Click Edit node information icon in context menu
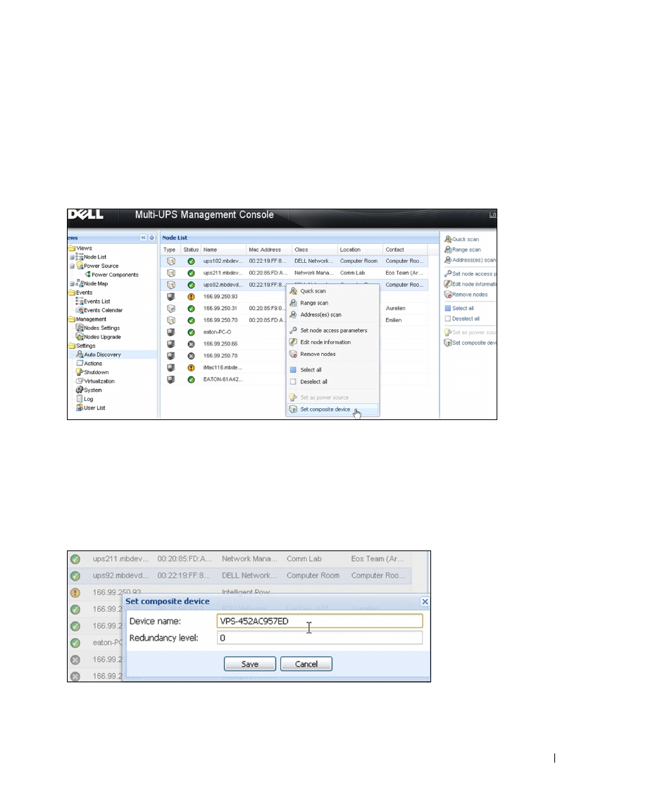The image size is (672, 807). click(293, 343)
